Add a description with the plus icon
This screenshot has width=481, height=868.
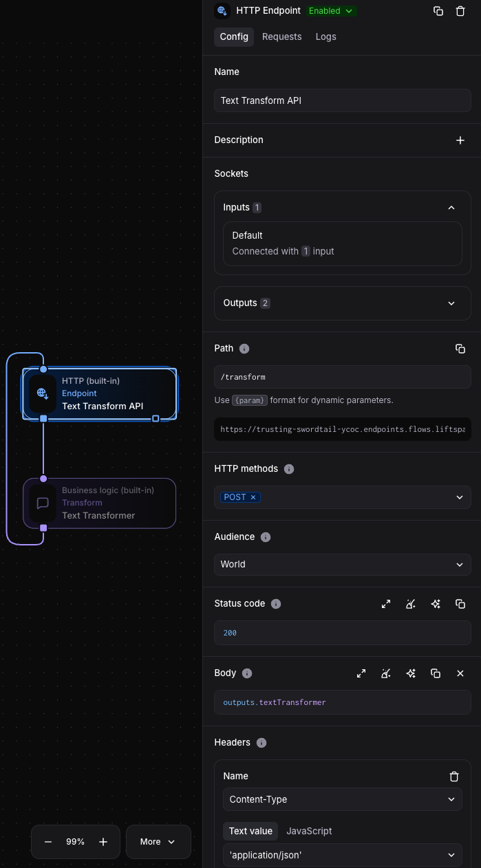pos(460,140)
